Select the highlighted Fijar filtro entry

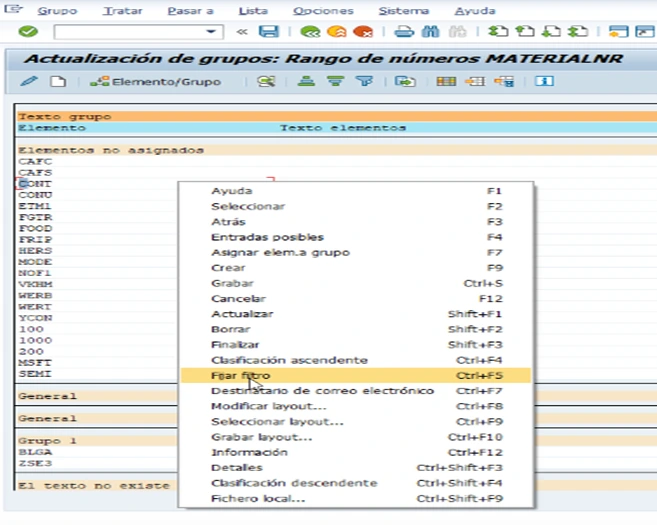pos(356,375)
